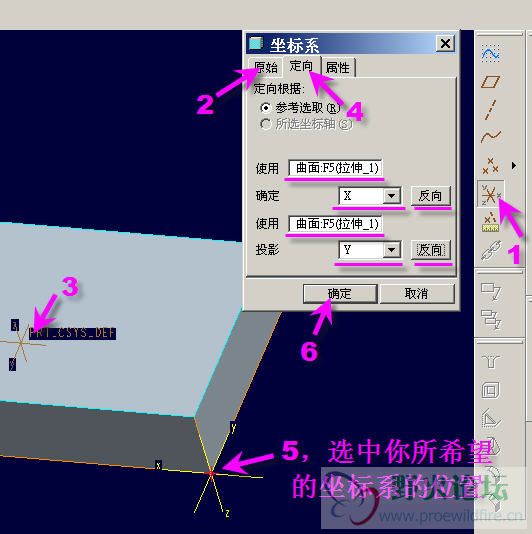Pick the Draft tool

point(490,446)
